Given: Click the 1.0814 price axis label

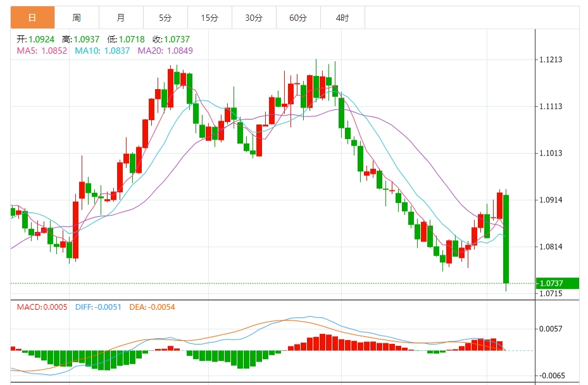Looking at the screenshot, I should pyautogui.click(x=551, y=247).
